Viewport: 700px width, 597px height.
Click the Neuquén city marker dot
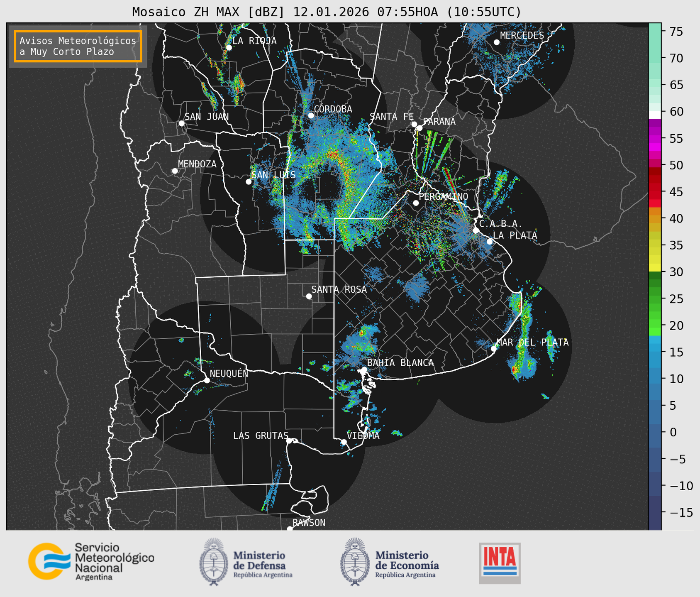click(x=207, y=380)
